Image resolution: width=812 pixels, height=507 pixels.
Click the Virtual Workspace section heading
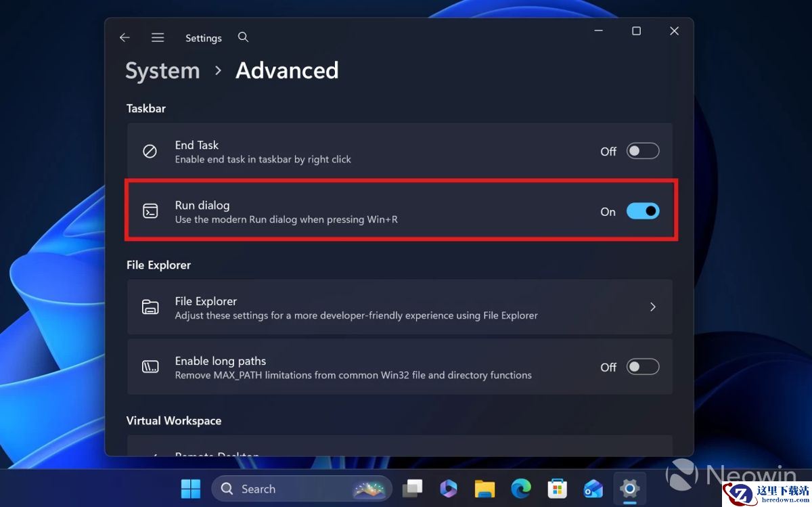pos(174,420)
